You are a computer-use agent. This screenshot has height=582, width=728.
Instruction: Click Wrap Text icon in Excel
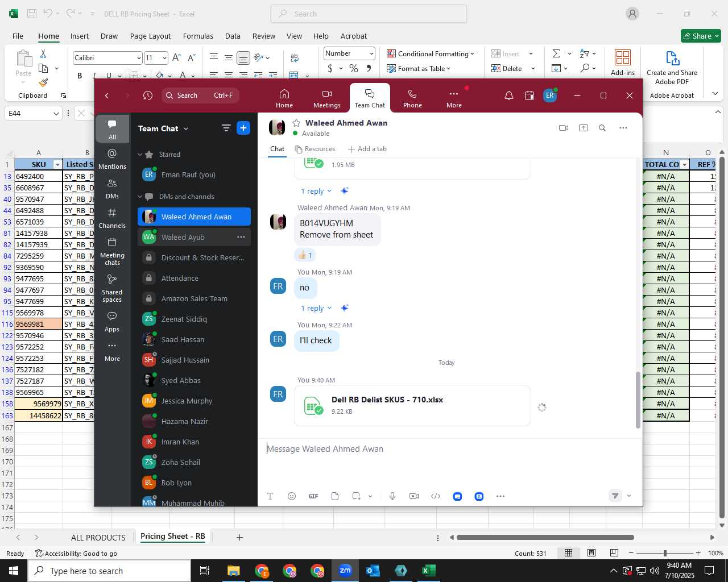295,57
